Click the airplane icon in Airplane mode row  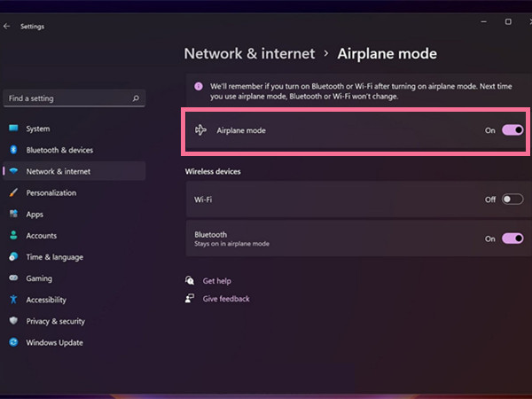pyautogui.click(x=200, y=130)
